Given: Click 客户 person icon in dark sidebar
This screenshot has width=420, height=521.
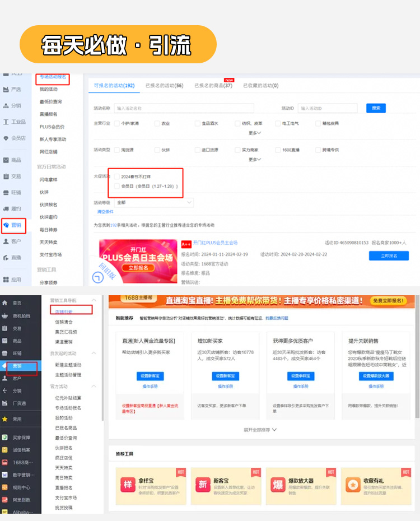Looking at the screenshot, I should point(4,378).
